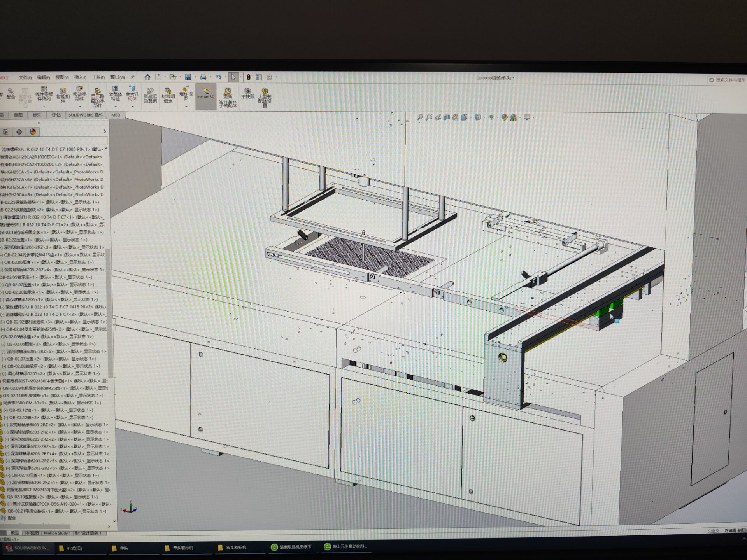Switch to the 草图 (Sketch) tab
747x560 pixels.
click(x=18, y=115)
